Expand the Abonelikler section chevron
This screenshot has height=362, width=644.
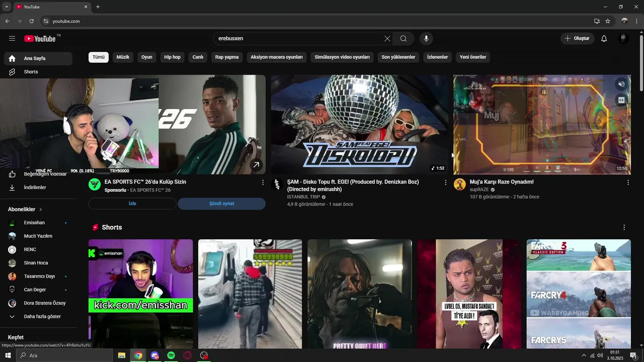pos(41,209)
